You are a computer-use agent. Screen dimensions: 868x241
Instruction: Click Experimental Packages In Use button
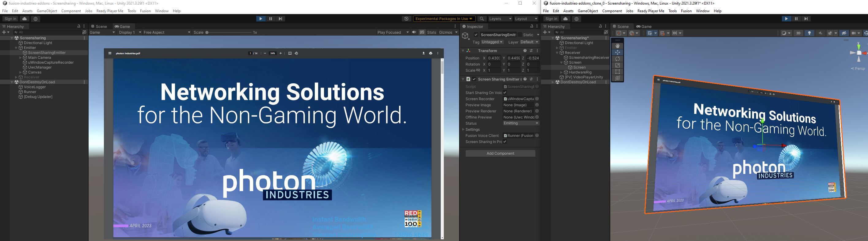[444, 19]
